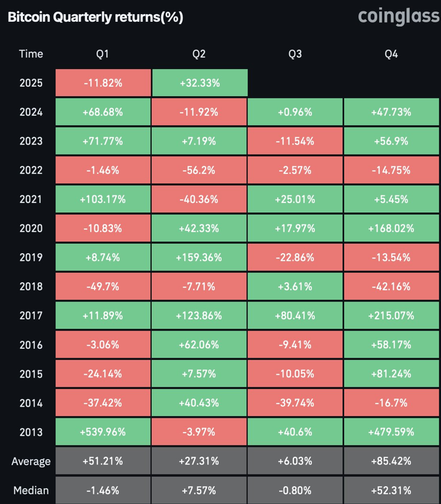
Task: Select the Q3 column header
Action: [x=295, y=54]
